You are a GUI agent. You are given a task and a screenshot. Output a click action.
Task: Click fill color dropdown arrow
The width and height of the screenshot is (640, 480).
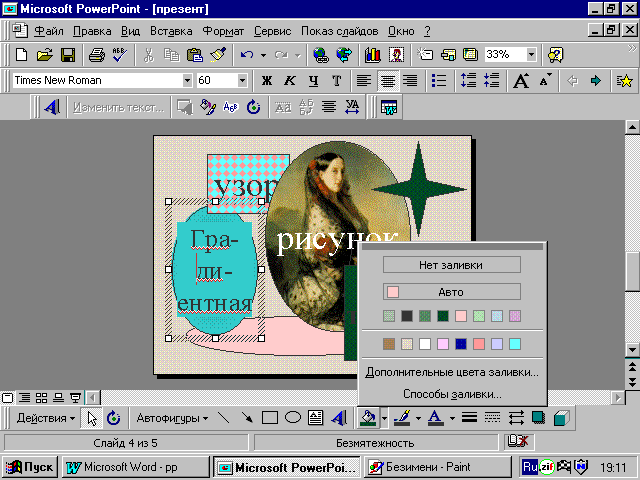pyautogui.click(x=384, y=418)
